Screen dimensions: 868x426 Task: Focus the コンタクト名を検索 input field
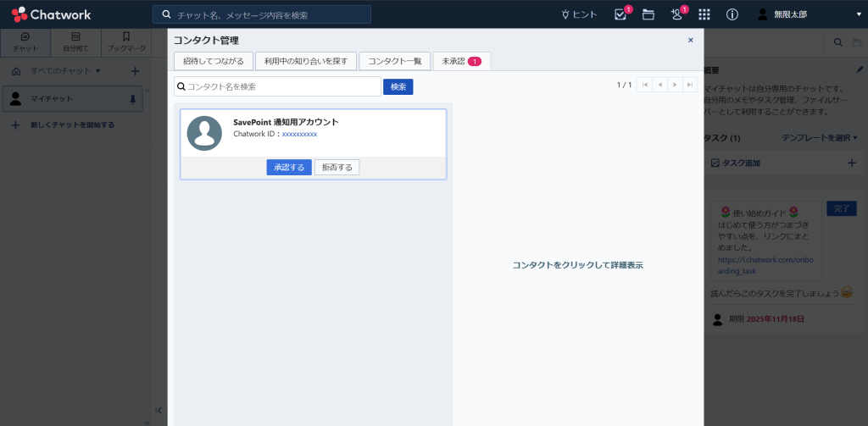(278, 86)
